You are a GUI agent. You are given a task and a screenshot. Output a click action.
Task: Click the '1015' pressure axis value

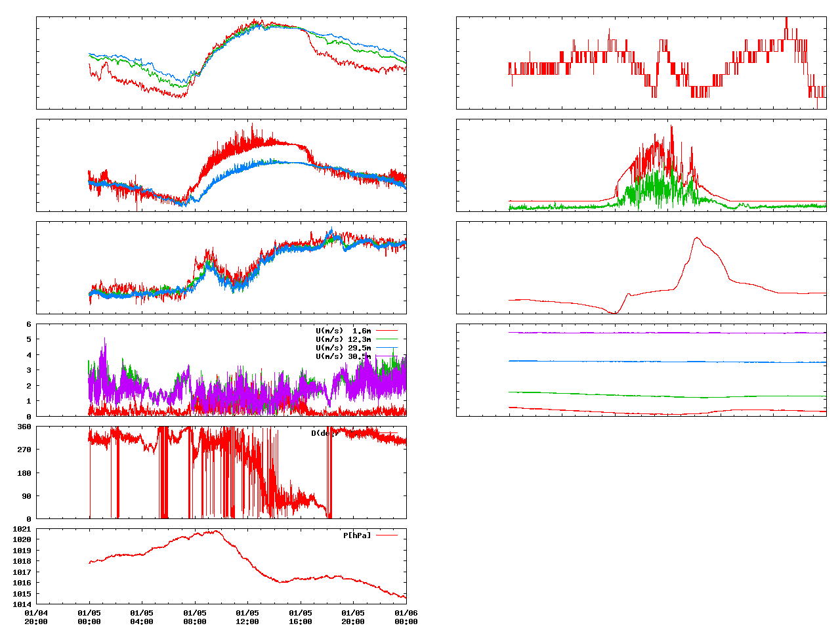22,594
